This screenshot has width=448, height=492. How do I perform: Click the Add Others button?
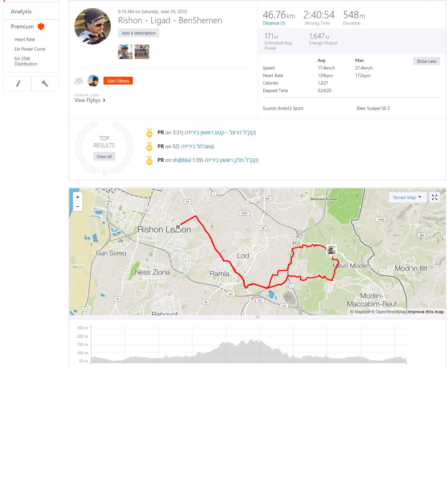118,81
